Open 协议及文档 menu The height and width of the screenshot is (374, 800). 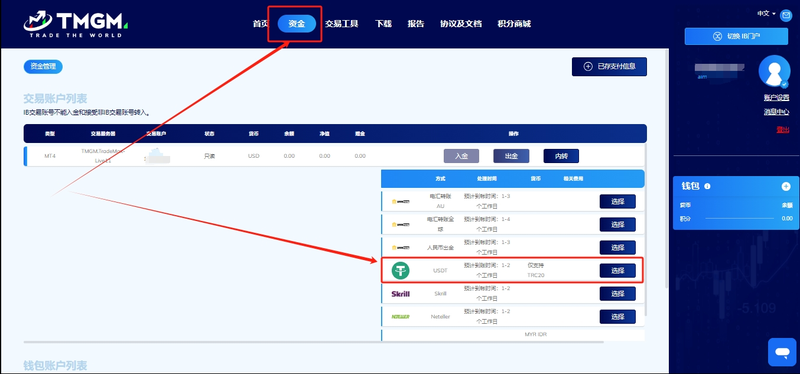[x=461, y=23]
